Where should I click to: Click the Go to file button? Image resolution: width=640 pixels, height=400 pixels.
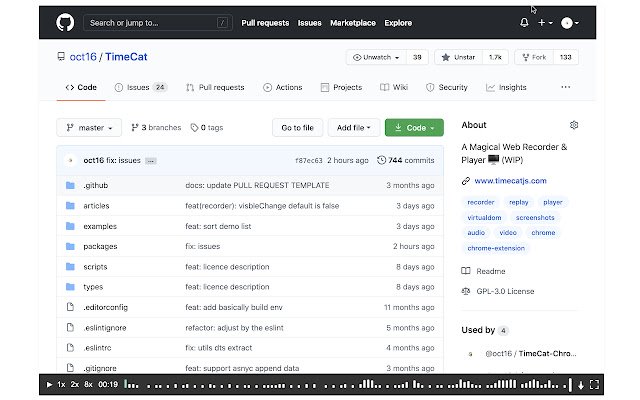point(297,128)
